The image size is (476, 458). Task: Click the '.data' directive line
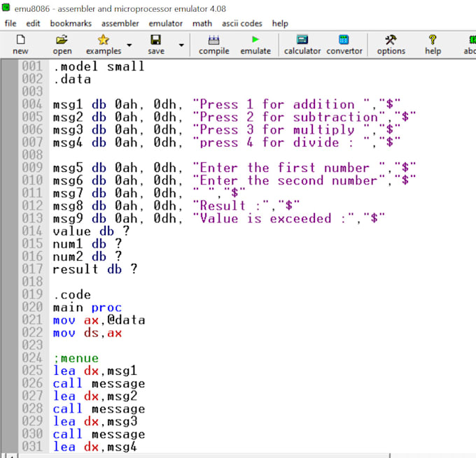(72, 79)
